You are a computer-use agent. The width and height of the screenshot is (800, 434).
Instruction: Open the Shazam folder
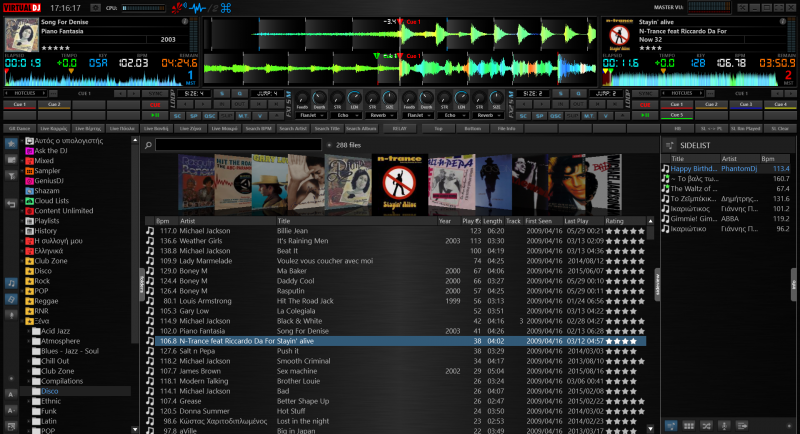click(x=42, y=191)
